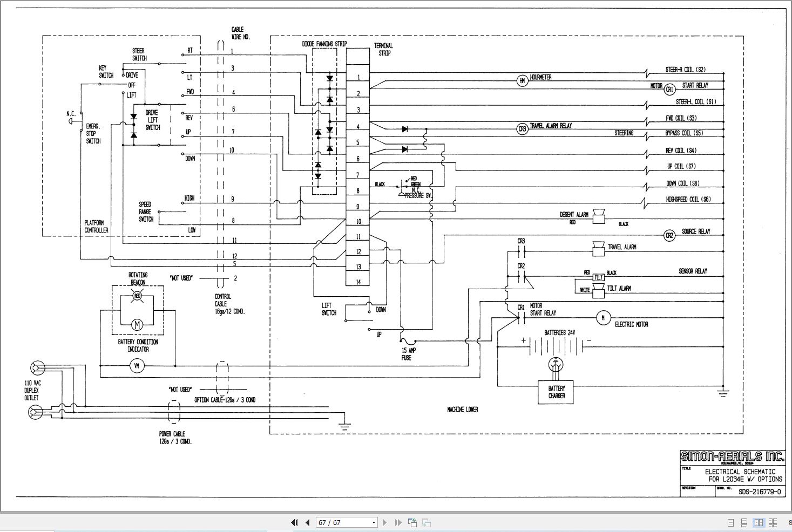Click the BATTERIES 24V label
The height and width of the screenshot is (532, 792).
pyautogui.click(x=559, y=333)
